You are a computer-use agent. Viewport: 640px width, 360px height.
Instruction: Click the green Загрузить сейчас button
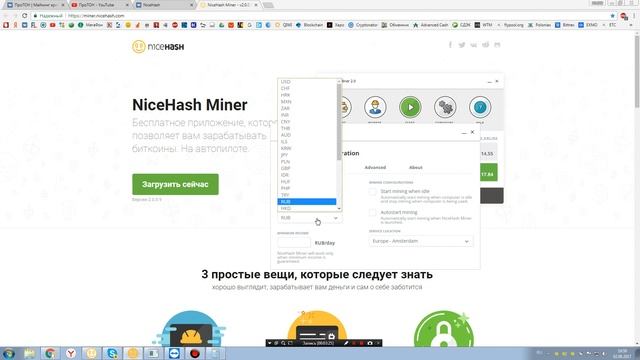pos(175,184)
